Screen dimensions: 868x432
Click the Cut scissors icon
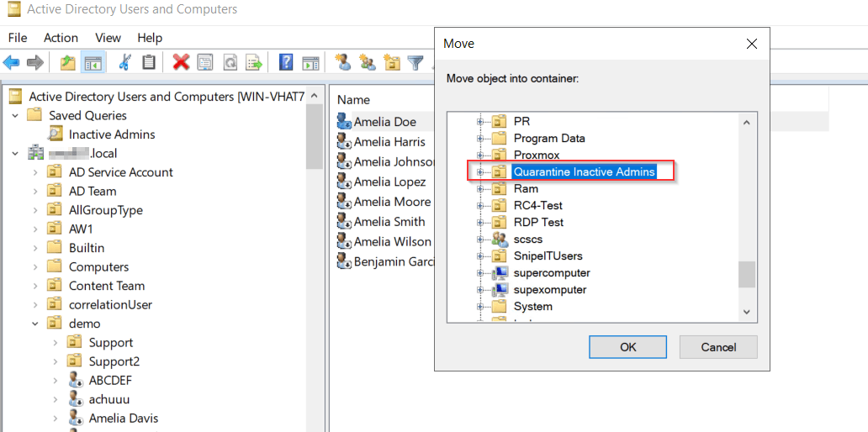point(124,62)
